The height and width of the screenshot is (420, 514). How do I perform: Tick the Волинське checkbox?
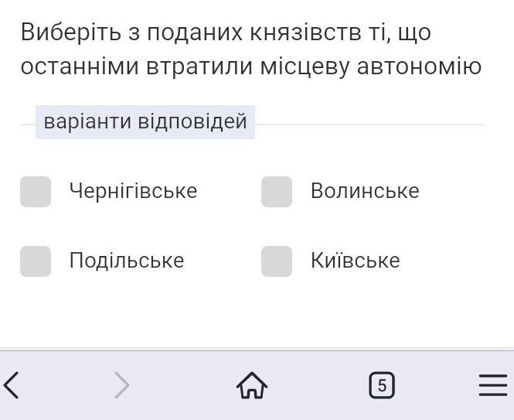pos(277,192)
